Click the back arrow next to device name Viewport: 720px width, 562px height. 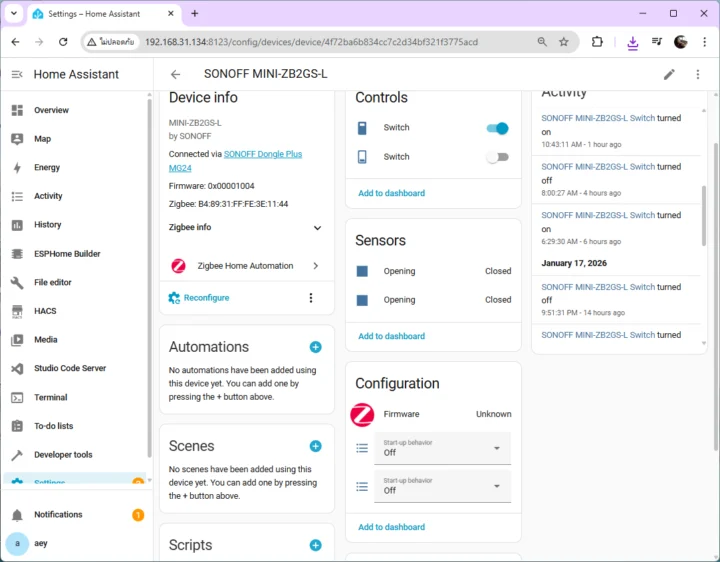(x=176, y=74)
